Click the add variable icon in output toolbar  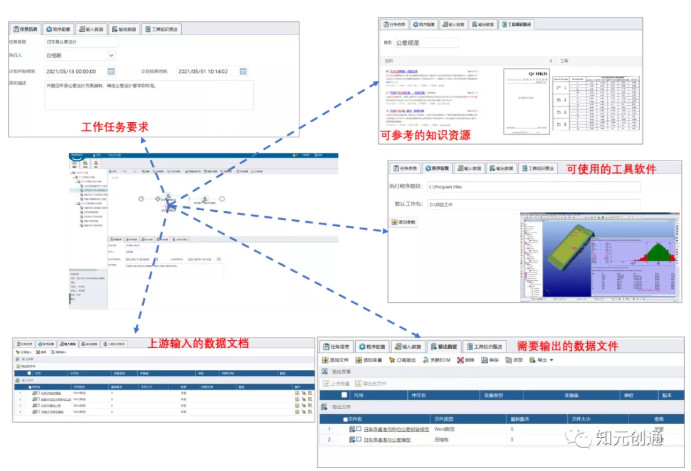(359, 360)
